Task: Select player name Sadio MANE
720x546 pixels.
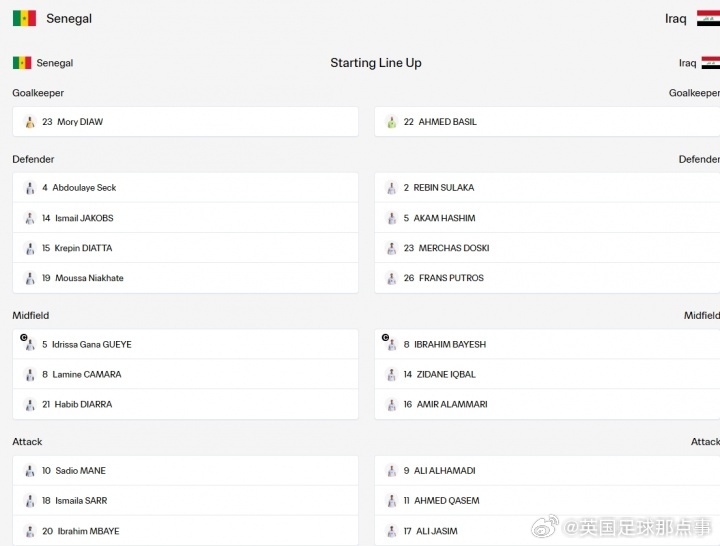Action: 80,471
